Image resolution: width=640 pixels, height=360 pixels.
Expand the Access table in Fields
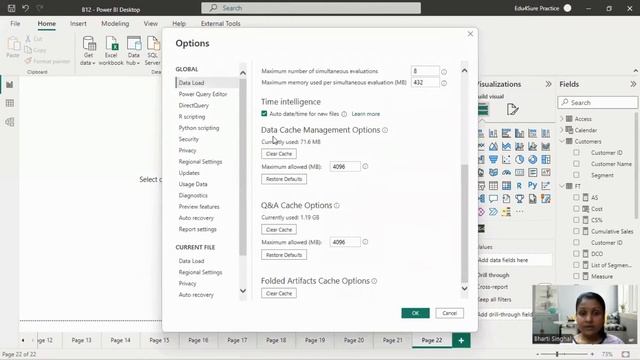[562, 119]
